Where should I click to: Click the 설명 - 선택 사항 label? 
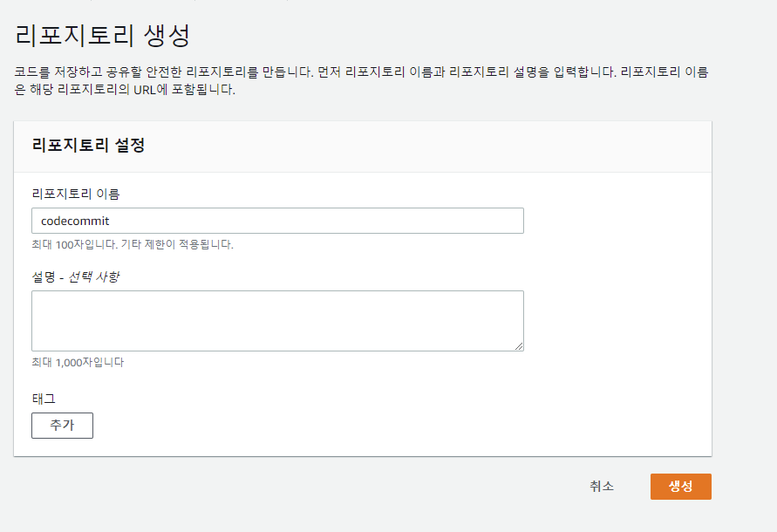(75, 276)
